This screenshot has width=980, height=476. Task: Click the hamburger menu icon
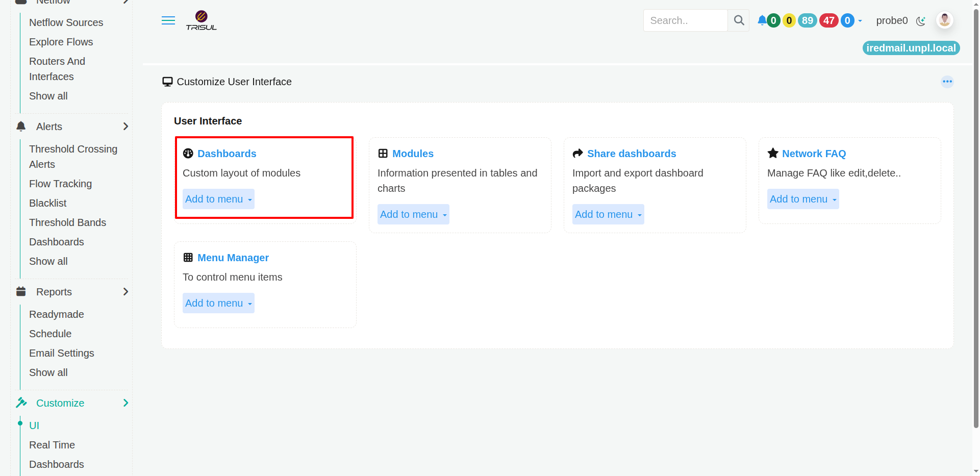[168, 20]
